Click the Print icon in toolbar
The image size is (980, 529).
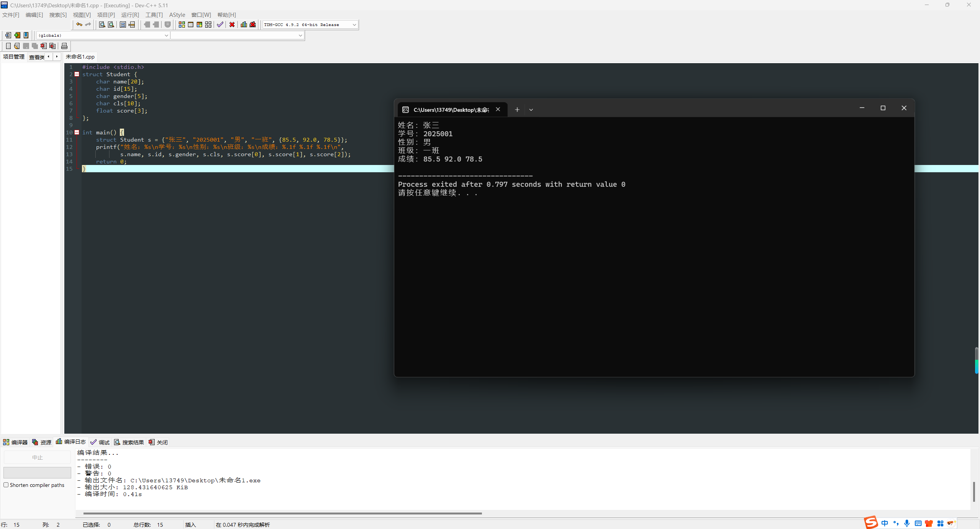(64, 46)
